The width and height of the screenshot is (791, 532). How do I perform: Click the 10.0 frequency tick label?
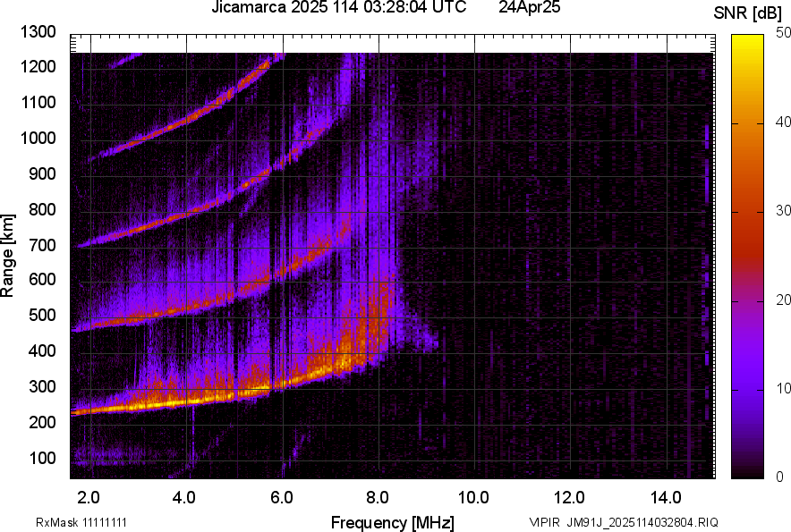(x=473, y=498)
